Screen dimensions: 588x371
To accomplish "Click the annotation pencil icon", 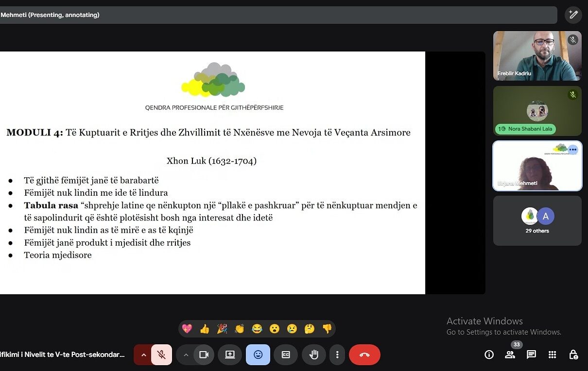I will [573, 15].
